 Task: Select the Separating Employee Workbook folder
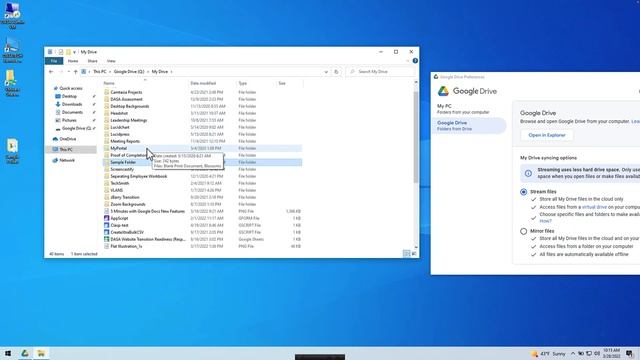click(x=139, y=176)
